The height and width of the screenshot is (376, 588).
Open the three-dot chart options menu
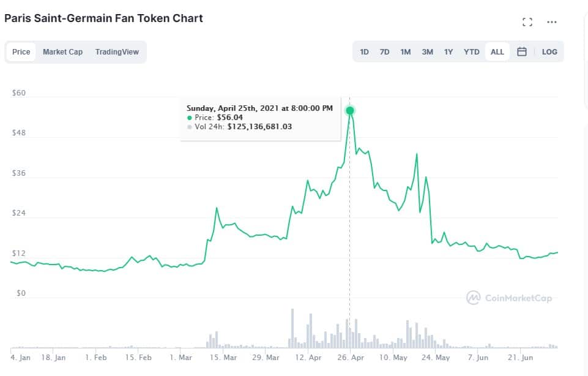coord(552,22)
